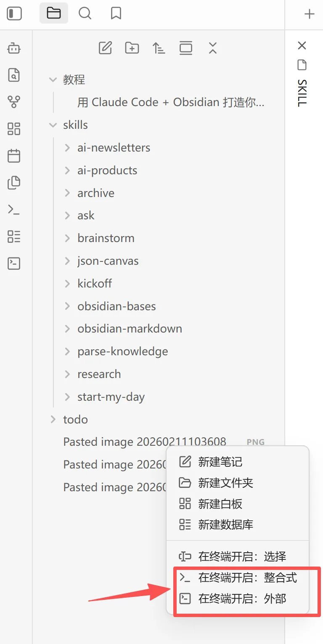Open the bookmarks tab icon

click(116, 13)
